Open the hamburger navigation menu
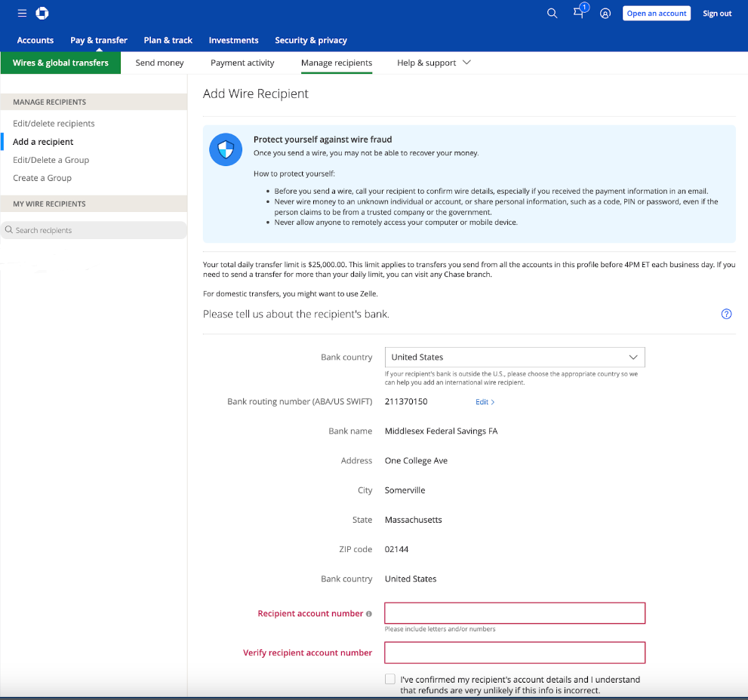This screenshot has width=748, height=700. [22, 14]
